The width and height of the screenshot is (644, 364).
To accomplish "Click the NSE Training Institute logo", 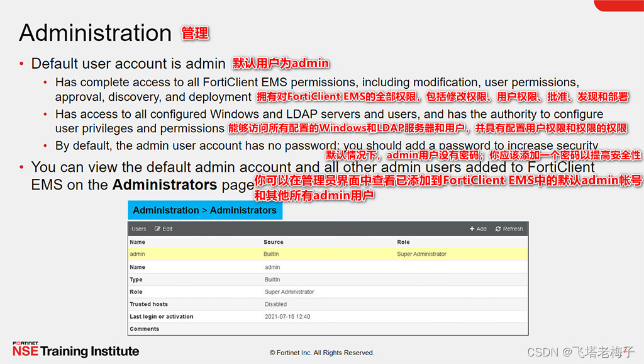I will point(75,349).
